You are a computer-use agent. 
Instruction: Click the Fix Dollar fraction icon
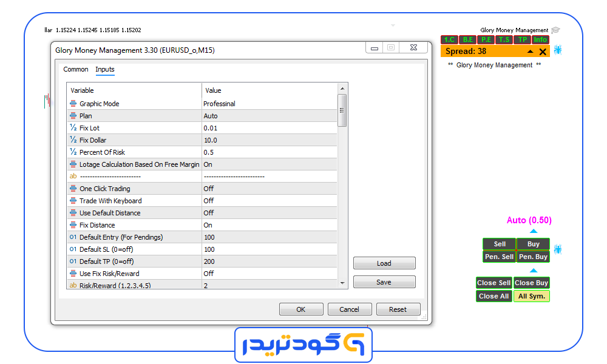click(x=73, y=140)
